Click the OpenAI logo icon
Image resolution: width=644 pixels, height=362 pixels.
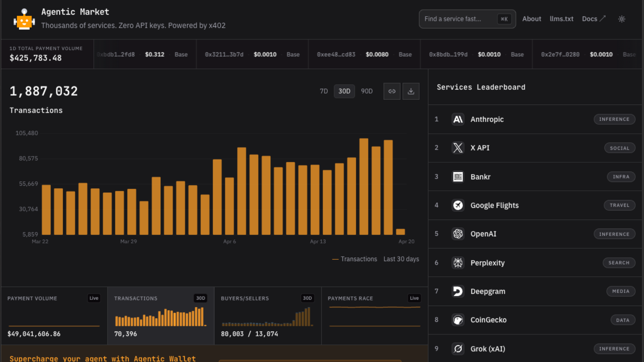click(x=458, y=234)
